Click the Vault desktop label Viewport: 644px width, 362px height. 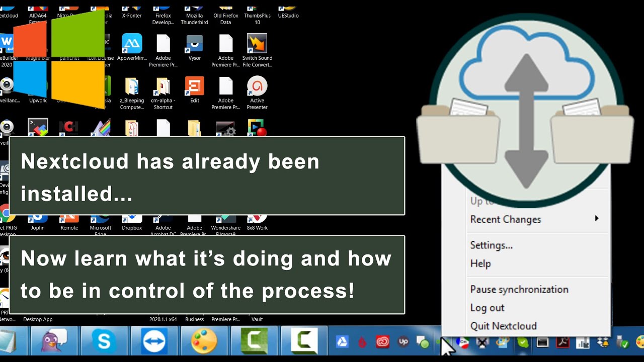pyautogui.click(x=257, y=319)
